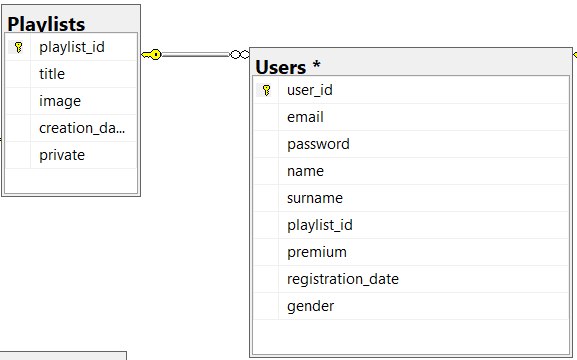
Task: Select the image column in Playlists
Action: pyautogui.click(x=71, y=101)
